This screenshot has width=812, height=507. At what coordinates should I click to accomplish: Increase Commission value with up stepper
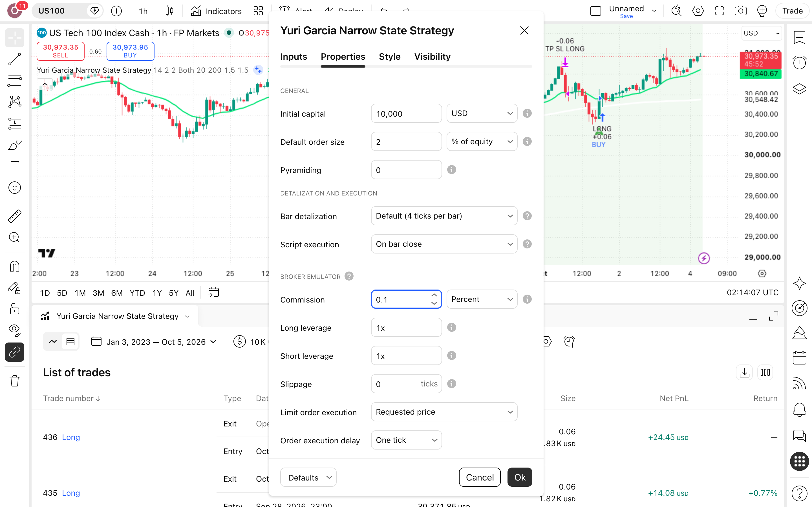coord(434,295)
